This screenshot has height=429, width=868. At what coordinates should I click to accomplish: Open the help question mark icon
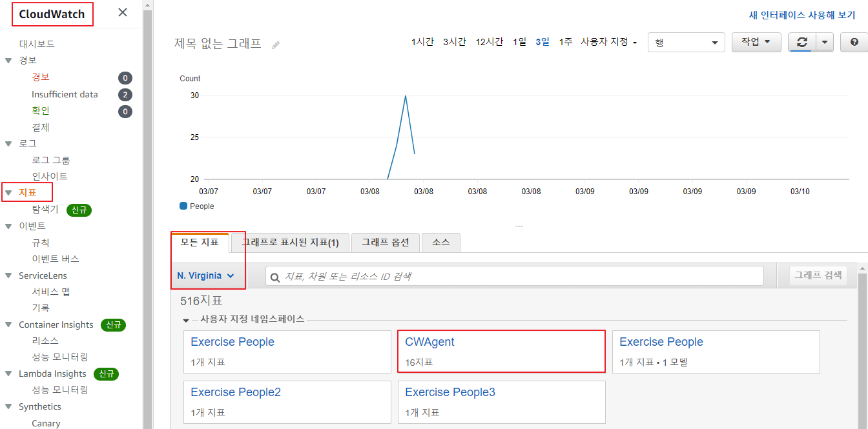click(x=854, y=42)
